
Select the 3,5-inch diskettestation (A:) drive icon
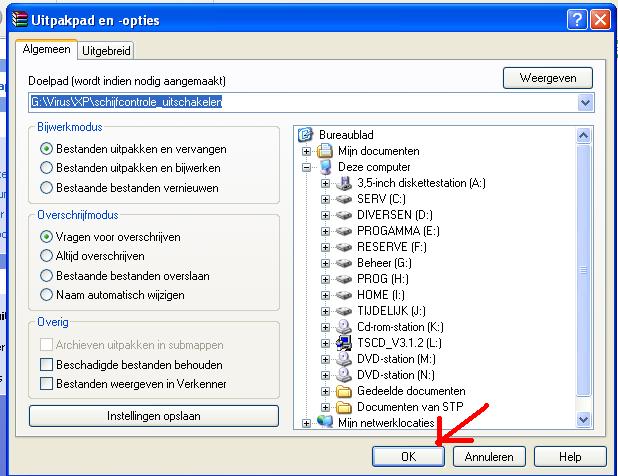pos(343,183)
